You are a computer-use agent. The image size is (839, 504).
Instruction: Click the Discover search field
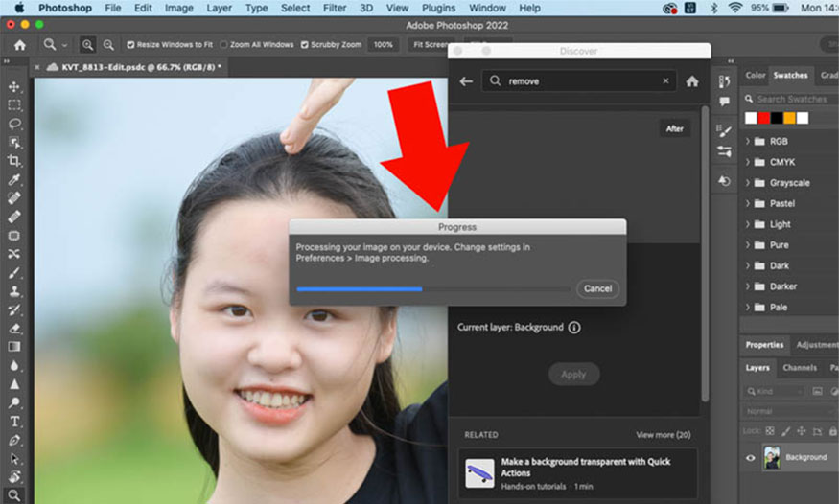click(x=578, y=81)
